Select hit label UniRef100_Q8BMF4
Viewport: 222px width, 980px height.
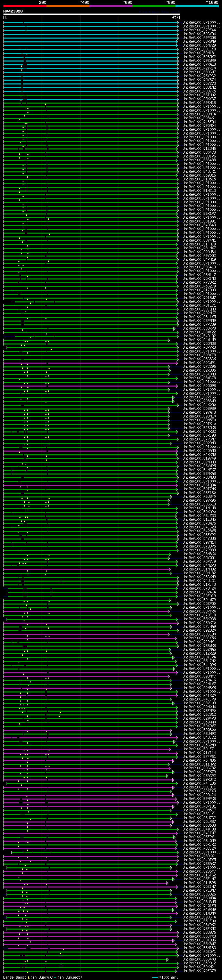[x=199, y=114]
